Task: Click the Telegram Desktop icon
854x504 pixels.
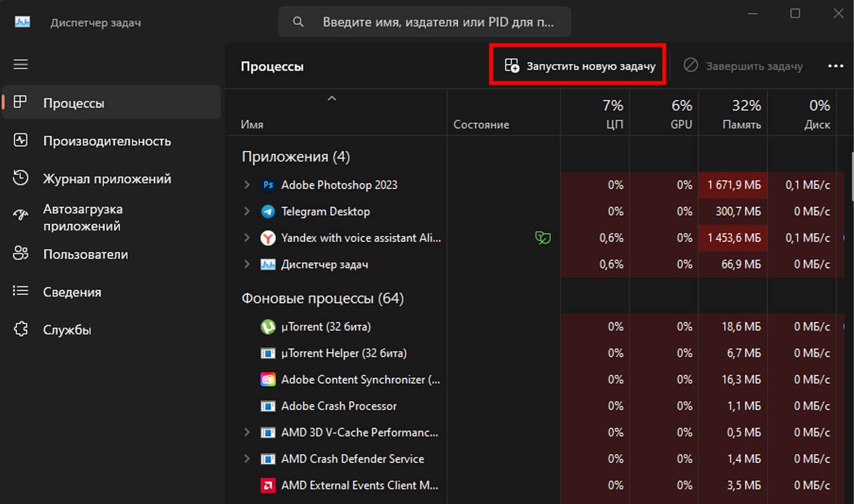Action: pos(268,211)
